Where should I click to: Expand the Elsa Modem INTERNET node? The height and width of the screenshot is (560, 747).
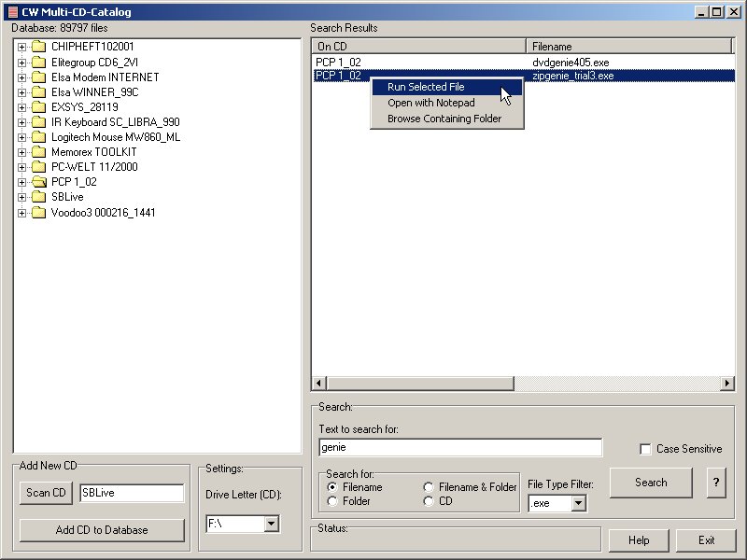coord(21,77)
